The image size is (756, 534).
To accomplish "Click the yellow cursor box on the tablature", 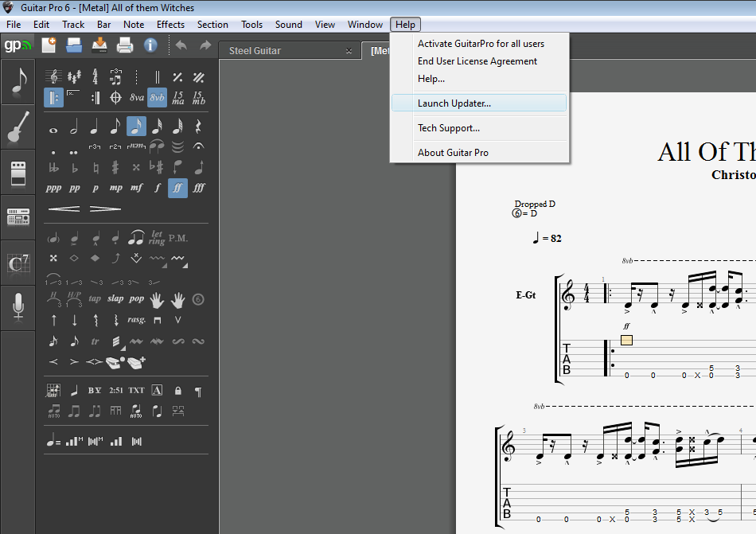I will coord(626,341).
